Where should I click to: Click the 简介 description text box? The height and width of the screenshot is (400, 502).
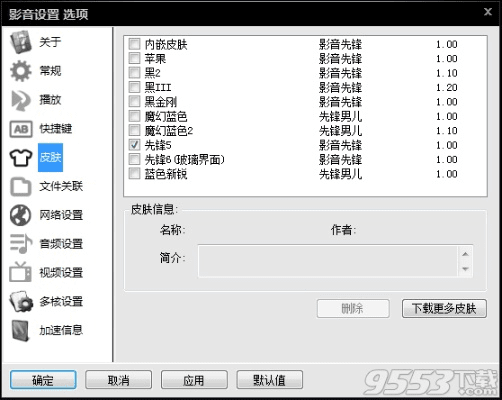pos(328,261)
